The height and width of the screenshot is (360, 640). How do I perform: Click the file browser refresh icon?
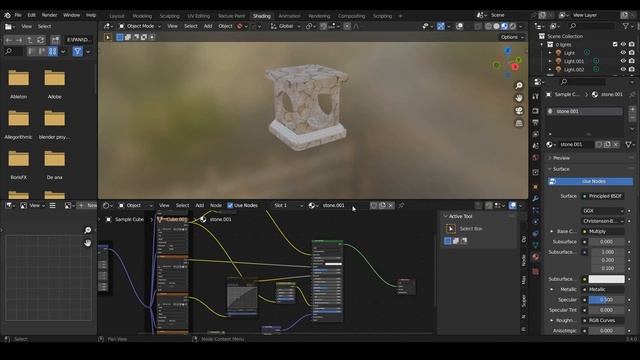point(40,40)
